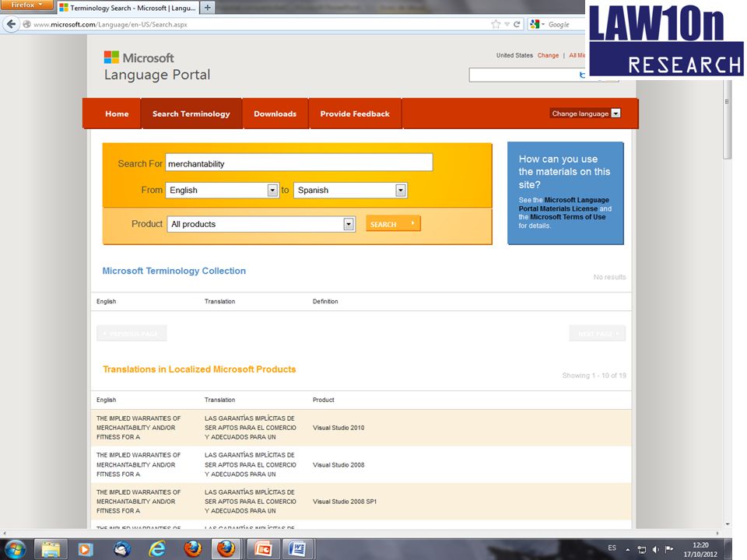Screen dimensions: 747x560
Task: Click the Action Center flag tray icon
Action: coord(669,549)
